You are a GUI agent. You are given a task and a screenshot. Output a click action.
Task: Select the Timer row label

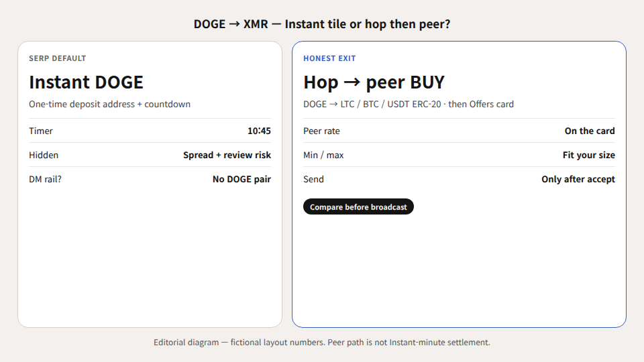[41, 131]
